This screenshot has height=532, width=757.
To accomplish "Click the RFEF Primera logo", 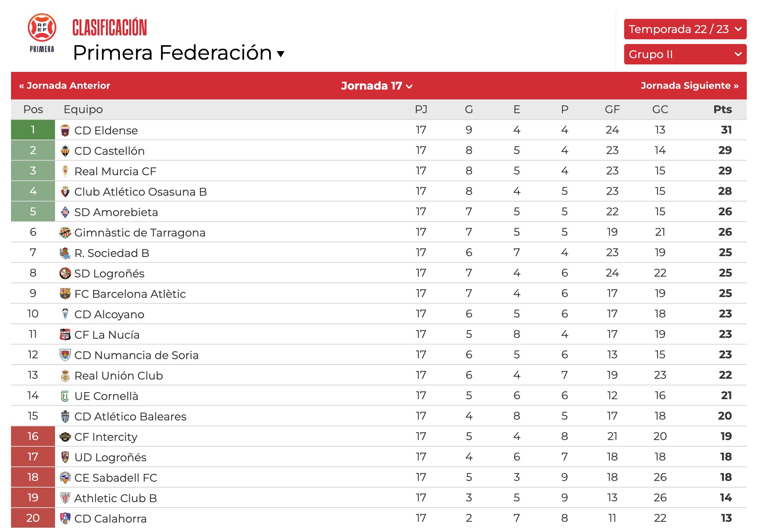I will (42, 33).
